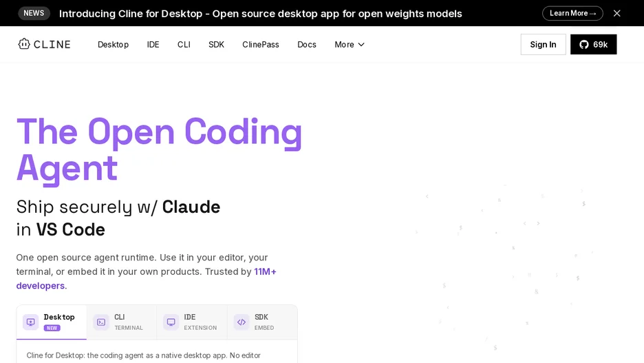The width and height of the screenshot is (644, 363).
Task: Go to the IDE nav item
Action: click(x=153, y=44)
